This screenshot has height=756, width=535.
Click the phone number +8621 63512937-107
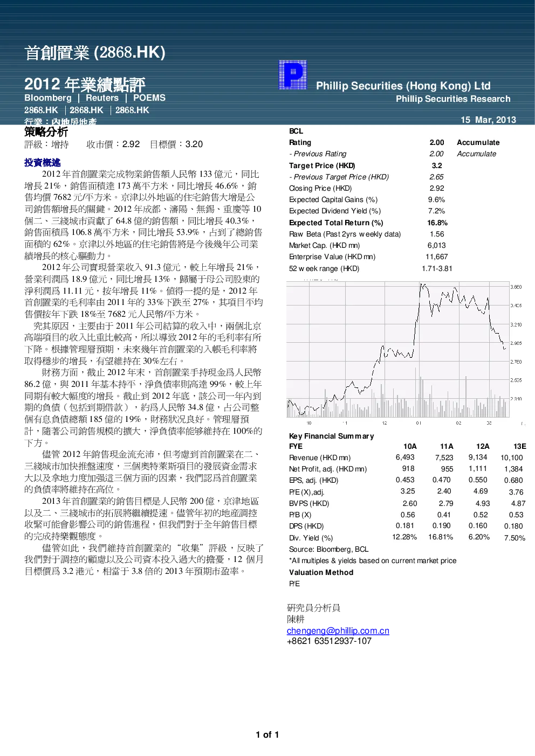tap(330, 641)
